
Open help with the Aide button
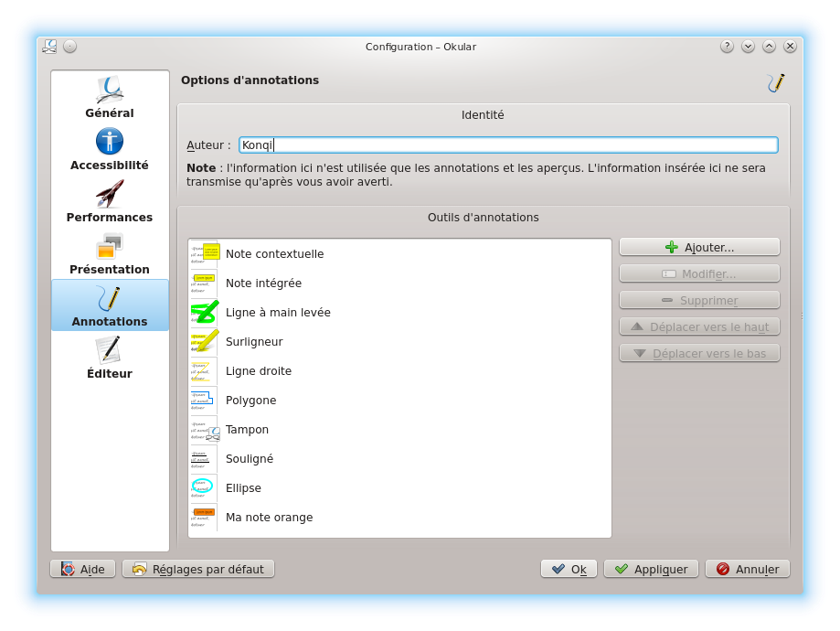(x=83, y=569)
